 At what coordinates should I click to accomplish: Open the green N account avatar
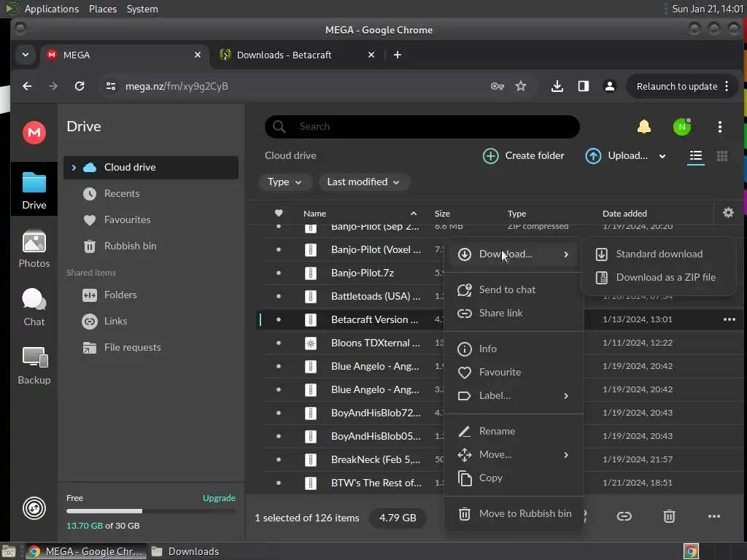click(682, 127)
